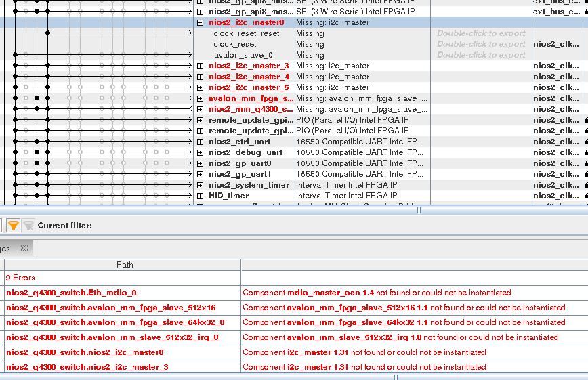This screenshot has width=588, height=380.
Task: Click the lock icon on remote_update_gpi PIO row
Action: pyautogui.click(x=585, y=120)
